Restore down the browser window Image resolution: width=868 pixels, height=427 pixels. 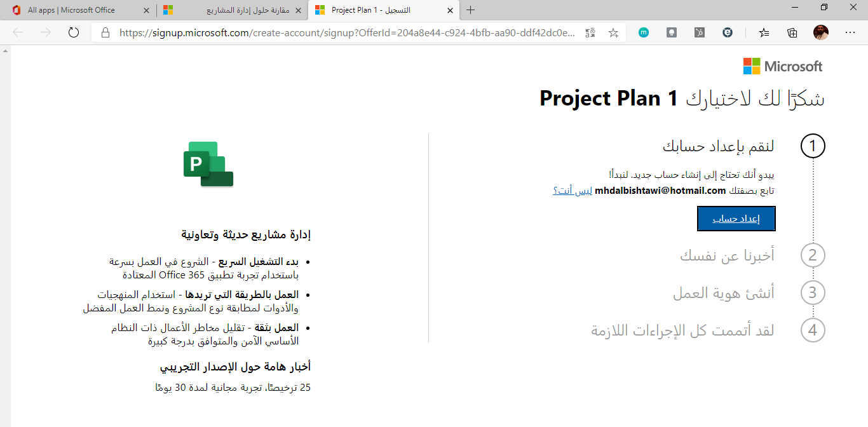[824, 7]
